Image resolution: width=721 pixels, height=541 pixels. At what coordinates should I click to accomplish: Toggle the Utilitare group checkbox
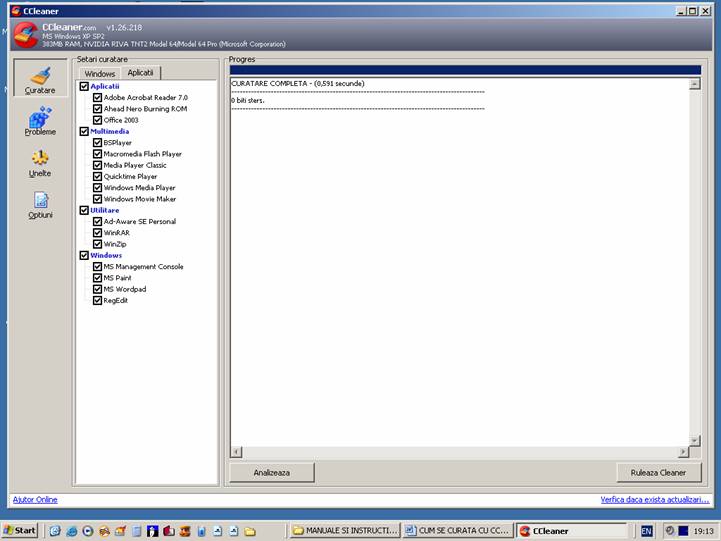84,210
